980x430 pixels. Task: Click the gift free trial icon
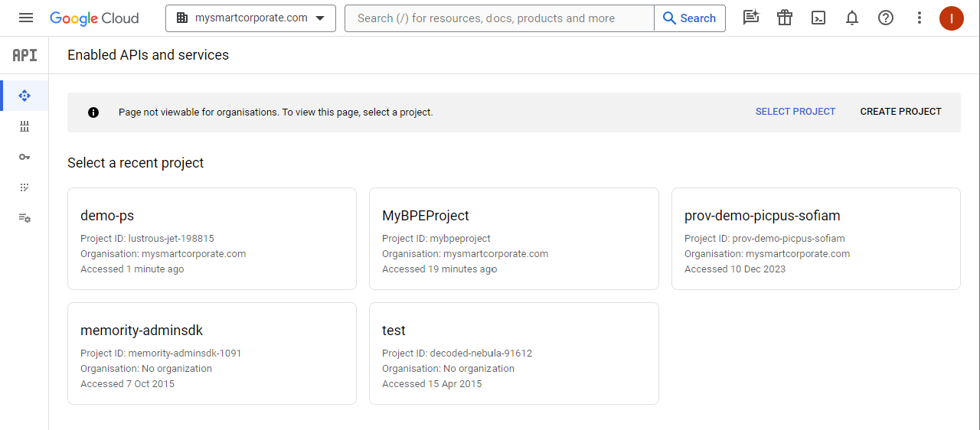785,18
